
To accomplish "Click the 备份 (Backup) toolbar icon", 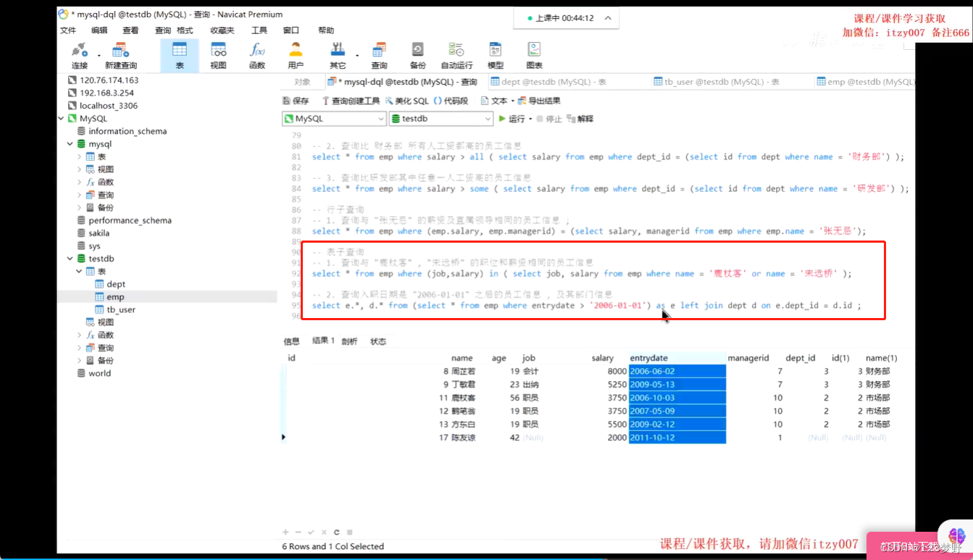I will click(417, 54).
